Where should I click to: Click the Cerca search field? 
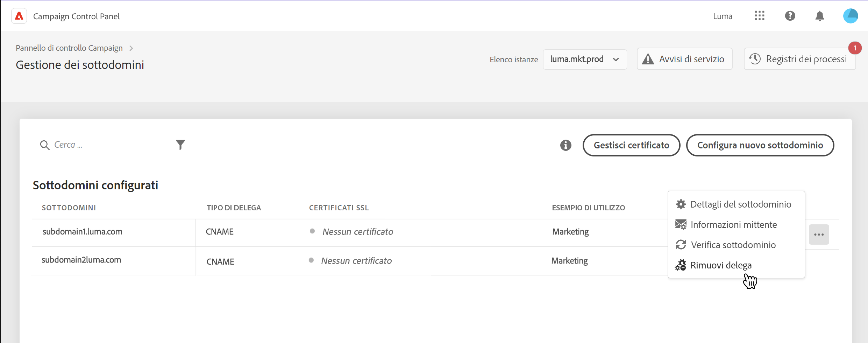click(x=105, y=145)
